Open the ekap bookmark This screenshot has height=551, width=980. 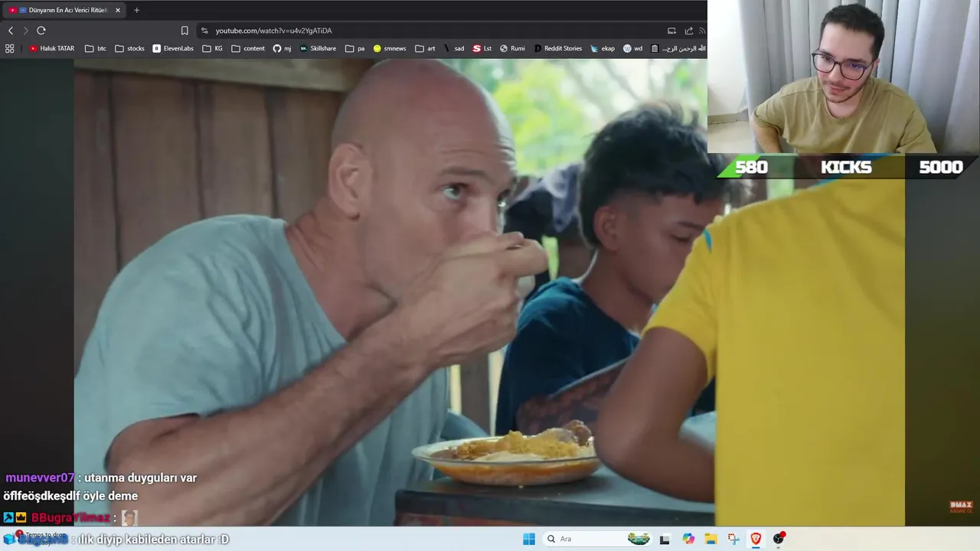click(603, 48)
